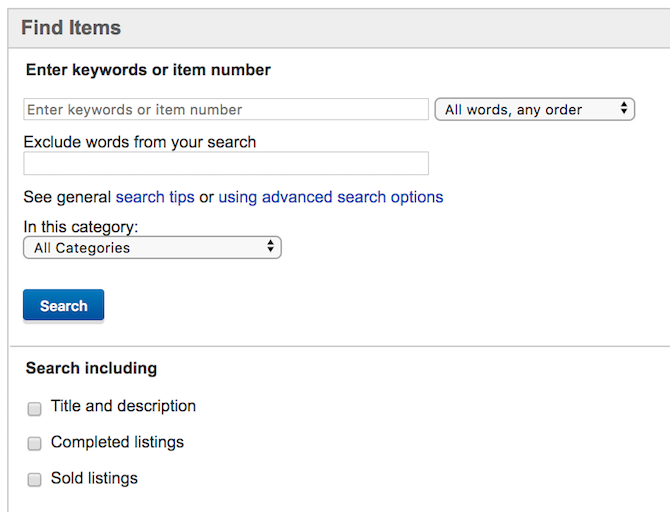This screenshot has width=670, height=512.
Task: Follow "using advanced search options" link
Action: pyautogui.click(x=331, y=197)
